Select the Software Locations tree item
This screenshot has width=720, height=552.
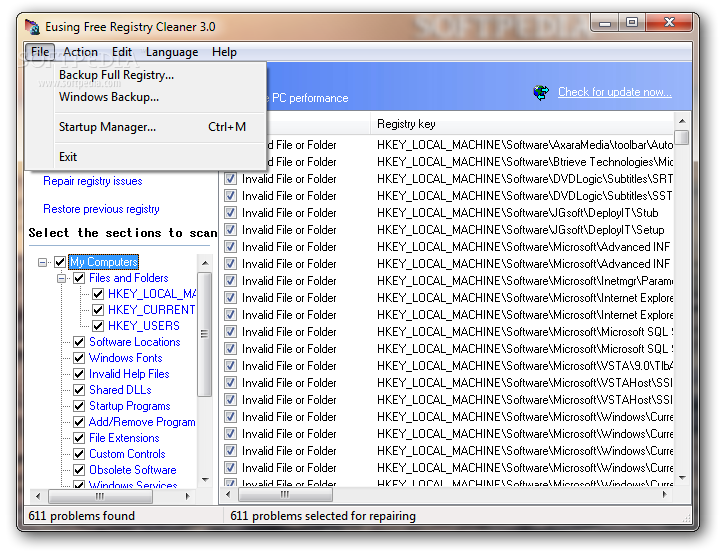135,342
